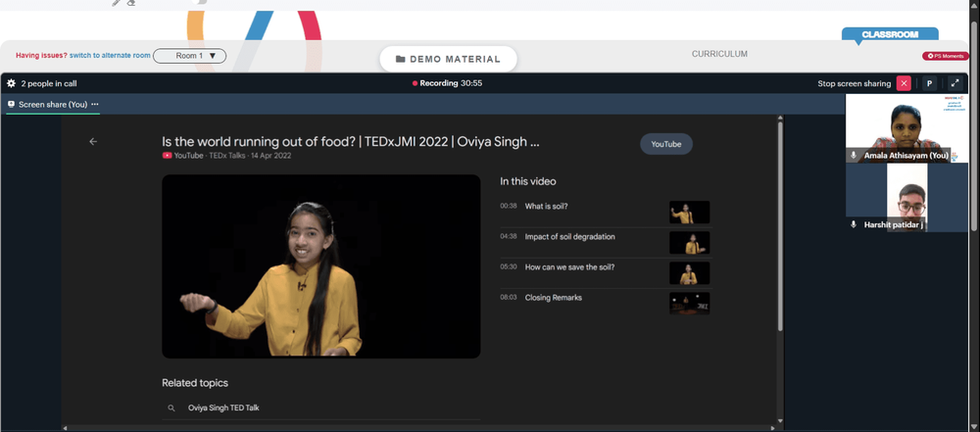Click switch to alternate room link

(110, 56)
